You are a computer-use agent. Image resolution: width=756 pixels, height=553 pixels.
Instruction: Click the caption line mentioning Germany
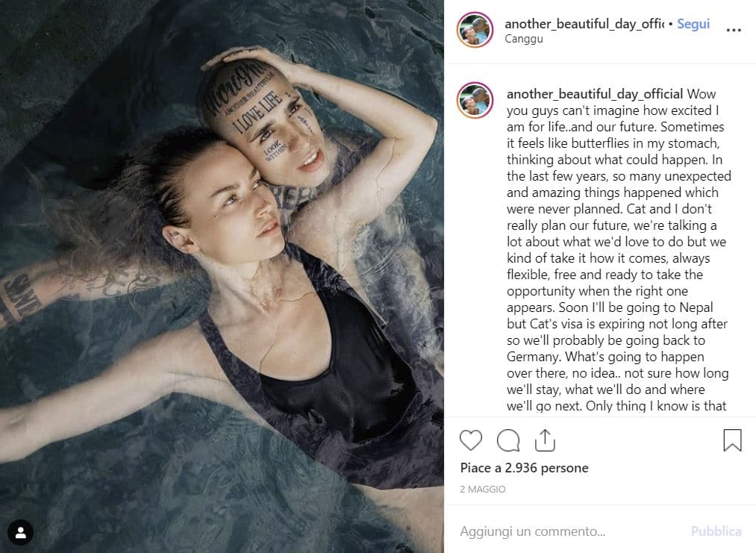(x=605, y=357)
